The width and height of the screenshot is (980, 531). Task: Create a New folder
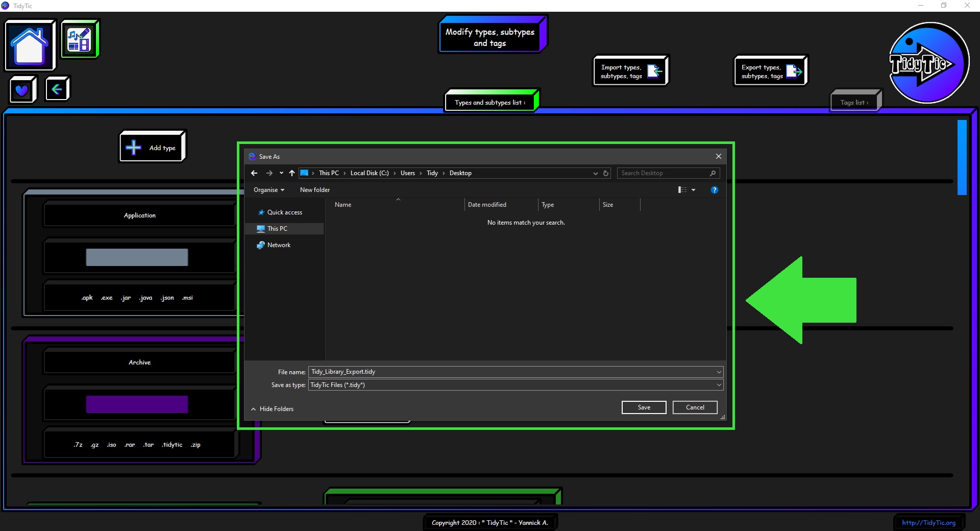pos(315,190)
